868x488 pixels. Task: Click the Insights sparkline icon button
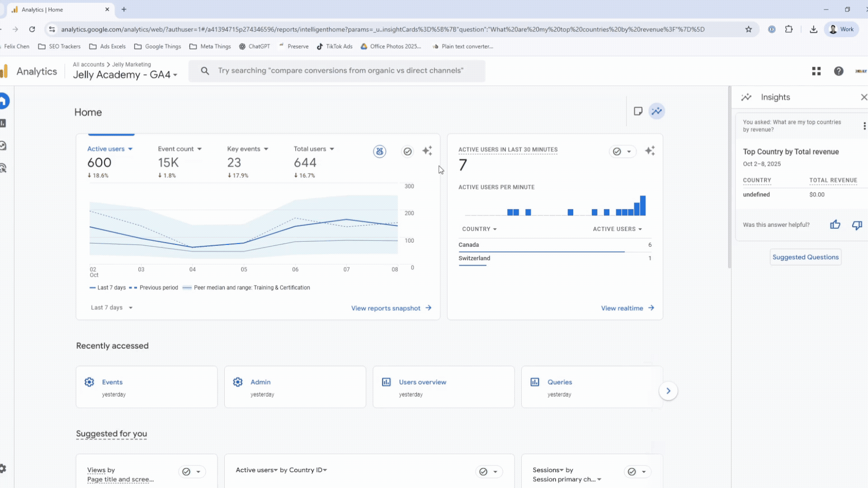coord(656,111)
